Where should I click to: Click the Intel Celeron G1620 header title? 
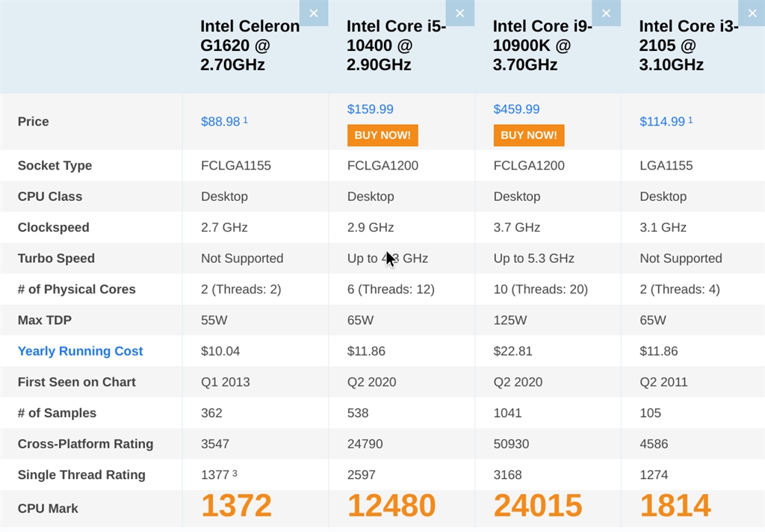(x=250, y=46)
